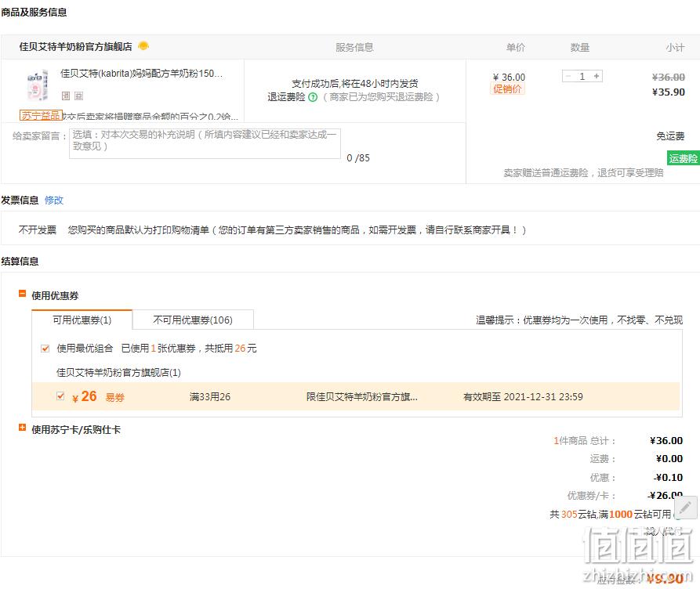Click the coupon expiry 有效期至 2021-12-31 23:59
700x589 pixels.
tap(523, 397)
